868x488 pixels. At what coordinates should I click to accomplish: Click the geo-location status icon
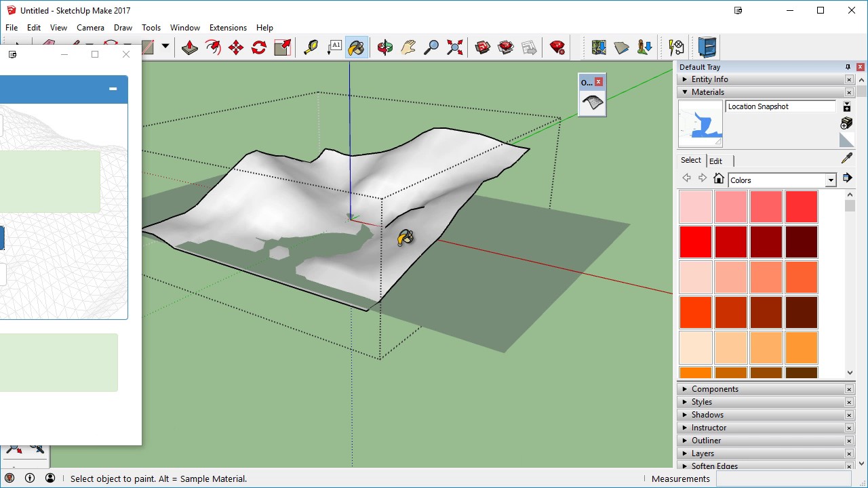(x=9, y=478)
